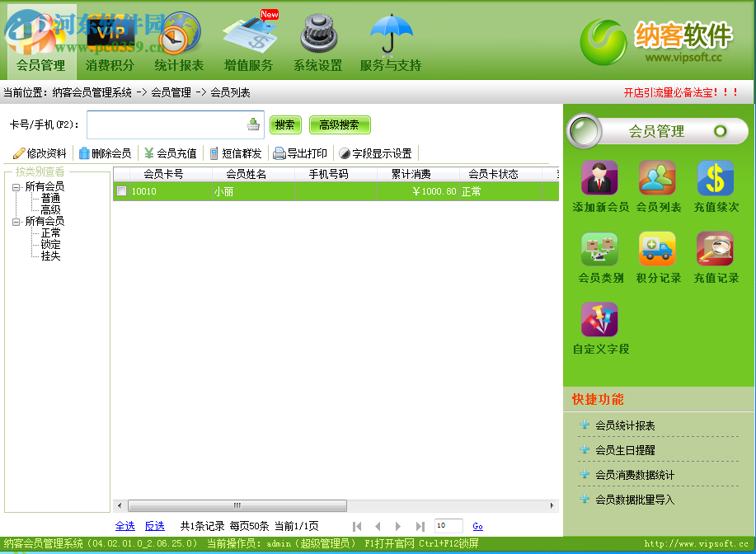
Task: Click the 添加新会员 icon to add a member
Action: pyautogui.click(x=599, y=177)
